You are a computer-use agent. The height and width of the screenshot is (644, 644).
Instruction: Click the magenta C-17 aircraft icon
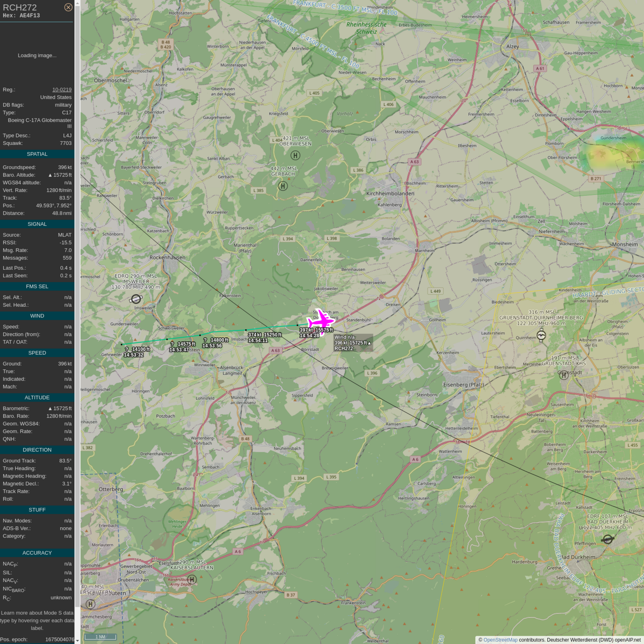click(x=321, y=321)
